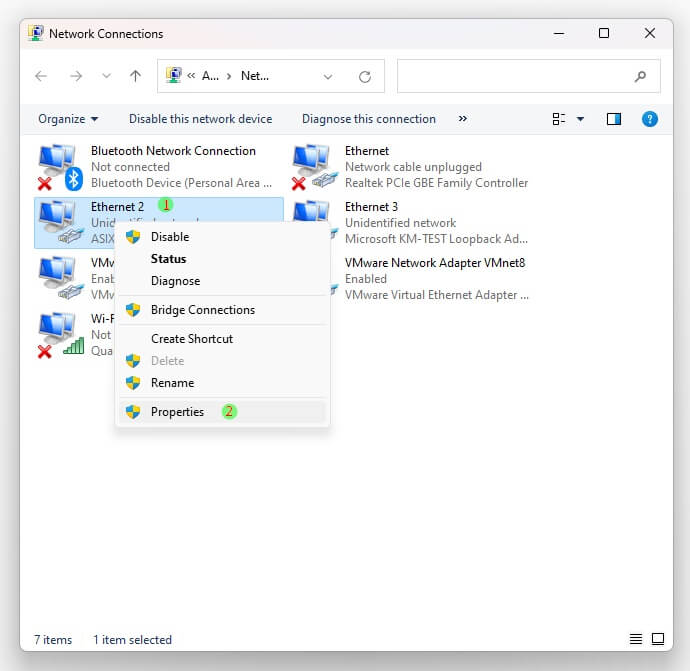Viewport: 690px width, 671px height.
Task: Select the Ethernet Realtek adapter icon
Action: tap(313, 167)
